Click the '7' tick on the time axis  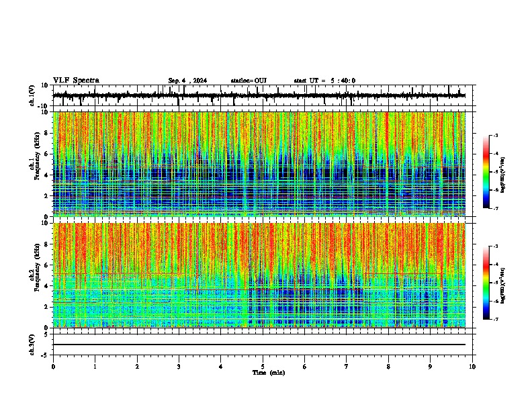click(x=347, y=367)
